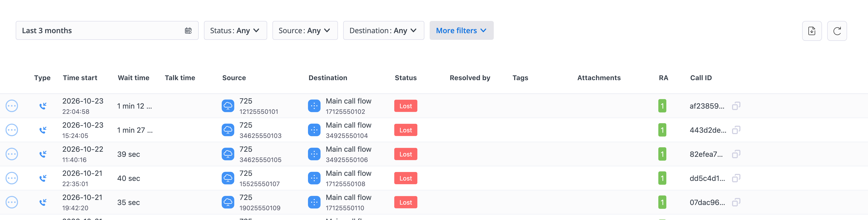Click source cloud icon for 12125550101
868x220 pixels.
(228, 106)
